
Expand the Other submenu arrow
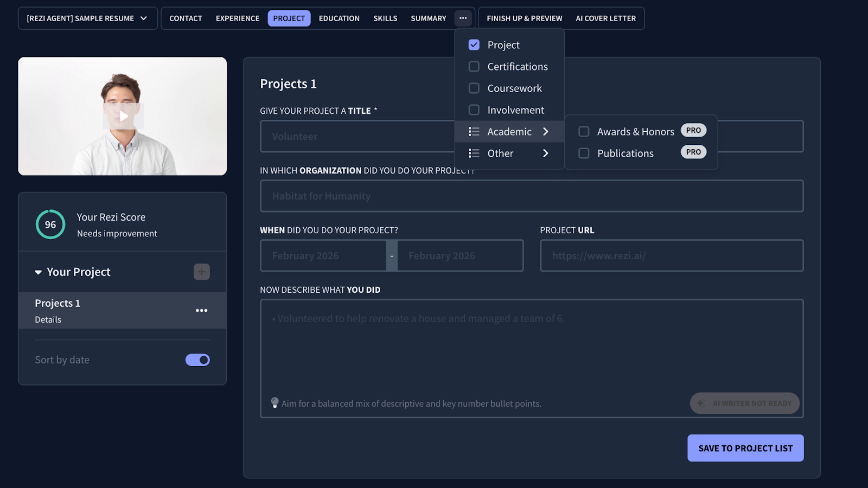pos(546,153)
